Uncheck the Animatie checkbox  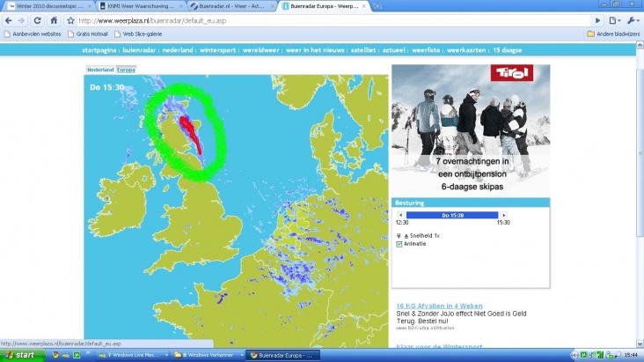(x=399, y=245)
